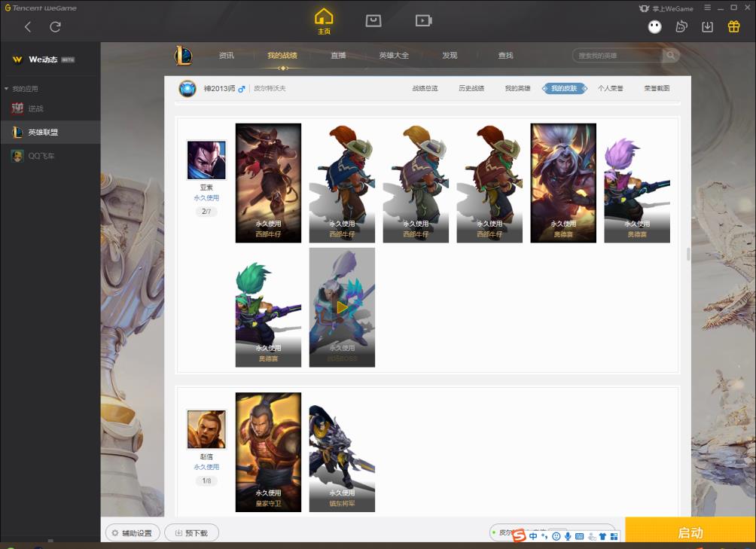Open the purple-haired 奥德赛 chroma
756x549 pixels.
click(x=637, y=183)
